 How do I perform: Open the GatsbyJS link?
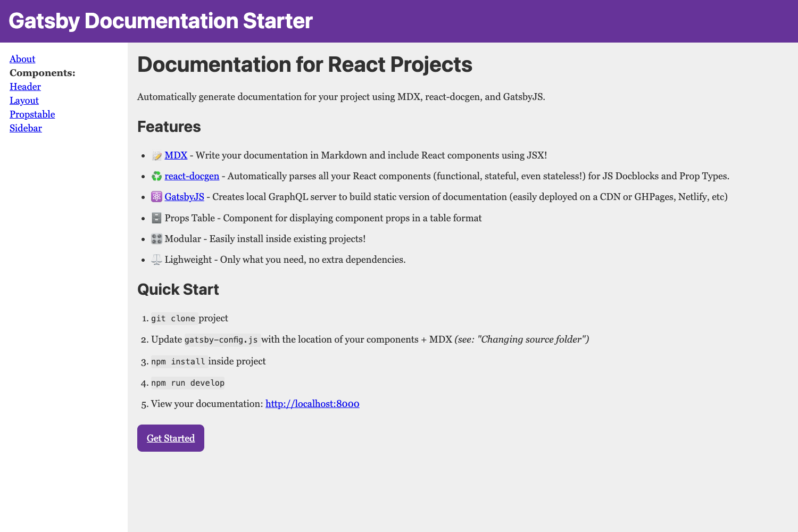click(184, 196)
